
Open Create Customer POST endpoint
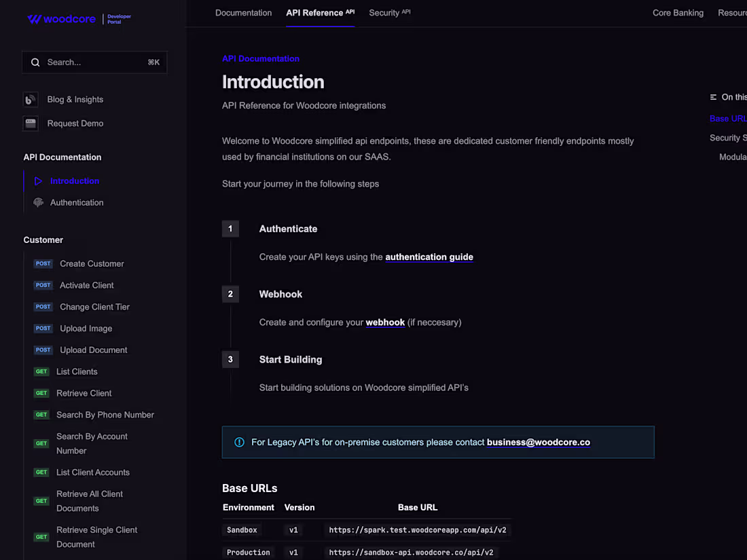92,264
